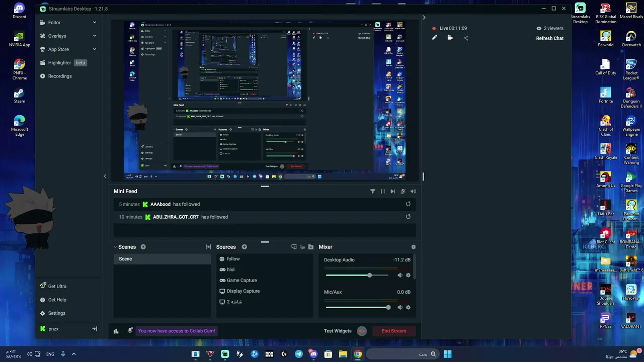This screenshot has width=644, height=362.
Task: Click the share stream icon
Action: [x=465, y=38]
